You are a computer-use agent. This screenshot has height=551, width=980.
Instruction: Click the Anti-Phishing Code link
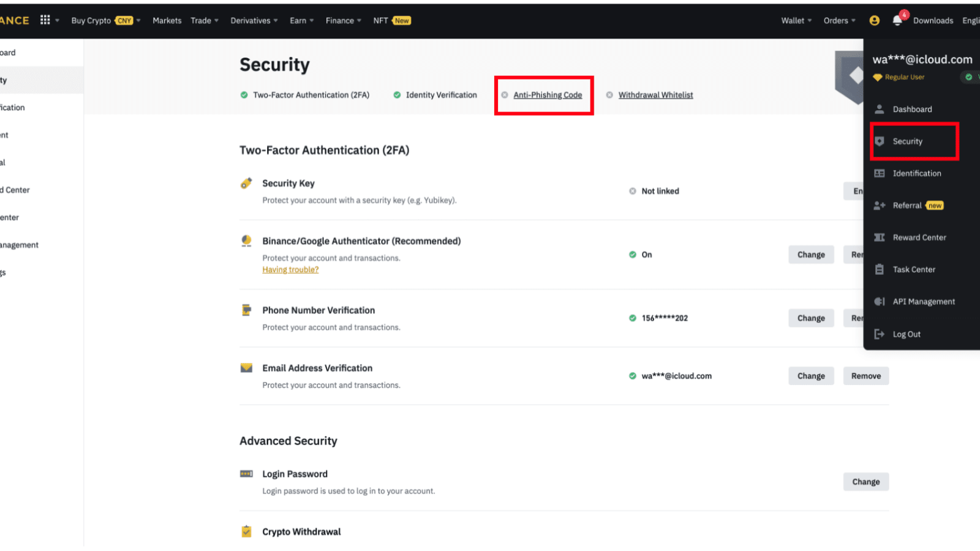[548, 95]
